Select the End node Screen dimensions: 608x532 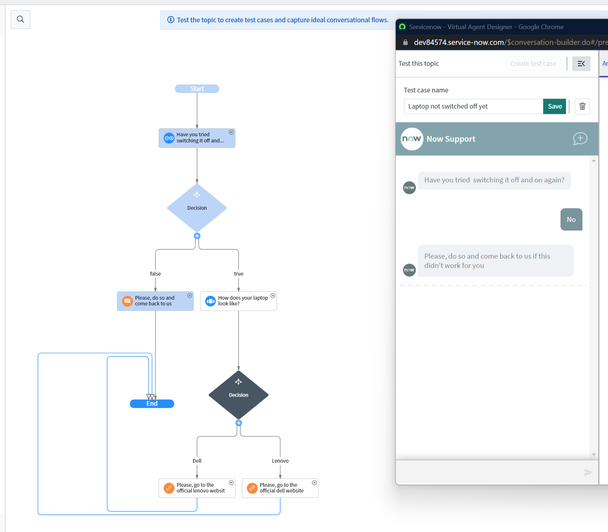pyautogui.click(x=152, y=404)
